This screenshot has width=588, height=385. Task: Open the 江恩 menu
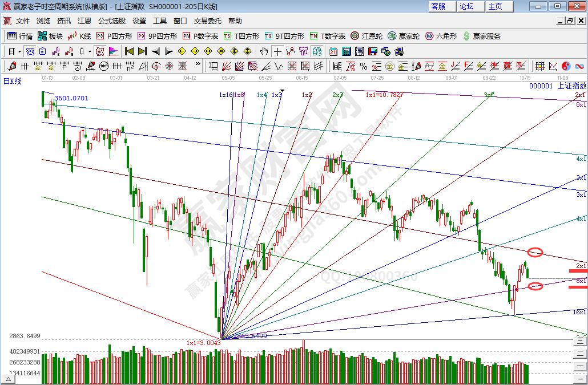[84, 21]
